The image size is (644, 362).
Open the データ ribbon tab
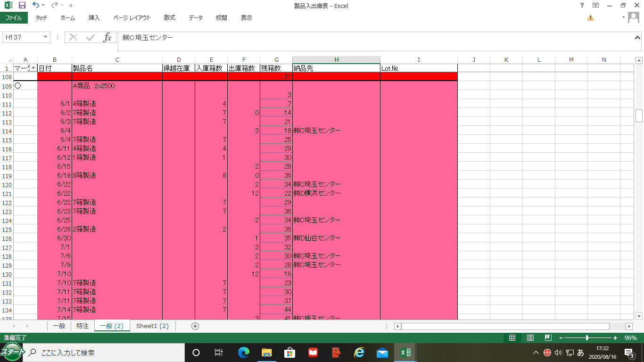point(196,18)
